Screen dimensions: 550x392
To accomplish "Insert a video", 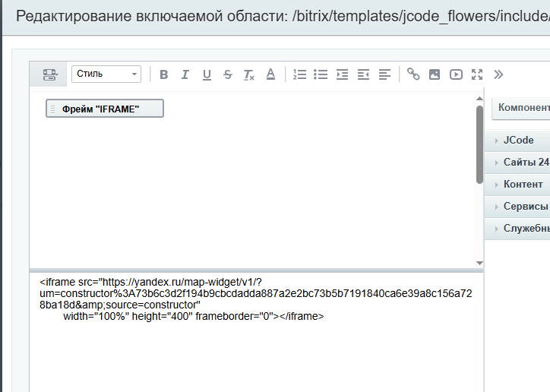I will [456, 74].
